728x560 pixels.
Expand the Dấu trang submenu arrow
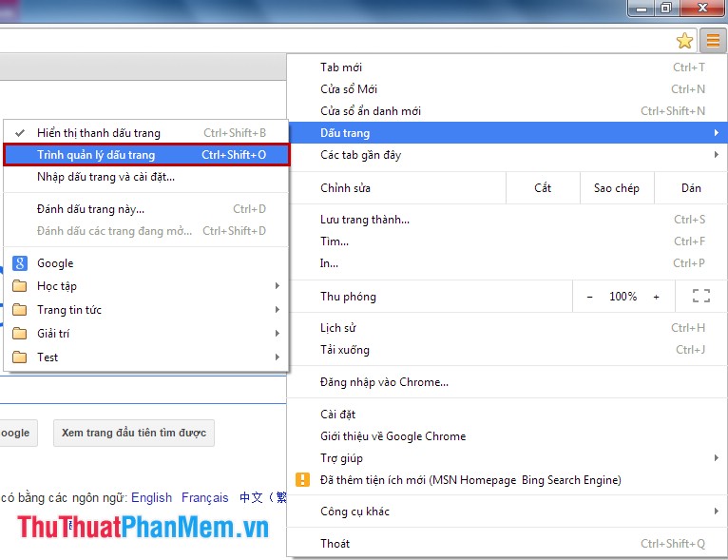coord(717,133)
